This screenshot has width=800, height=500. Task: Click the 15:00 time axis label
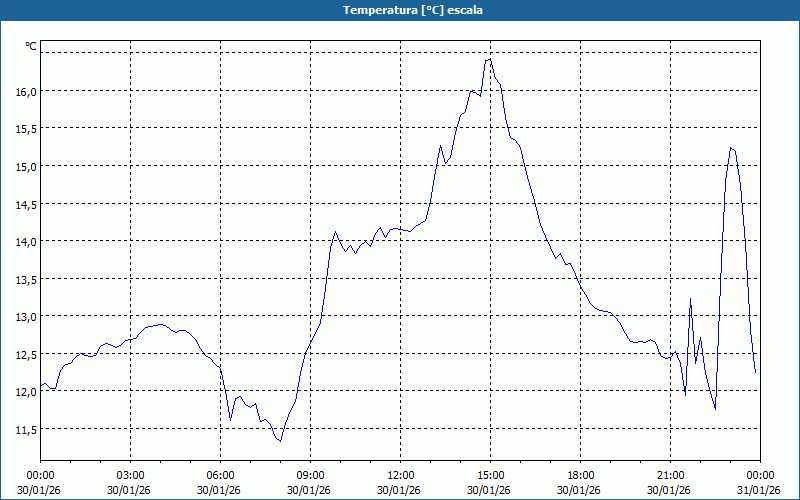click(490, 475)
